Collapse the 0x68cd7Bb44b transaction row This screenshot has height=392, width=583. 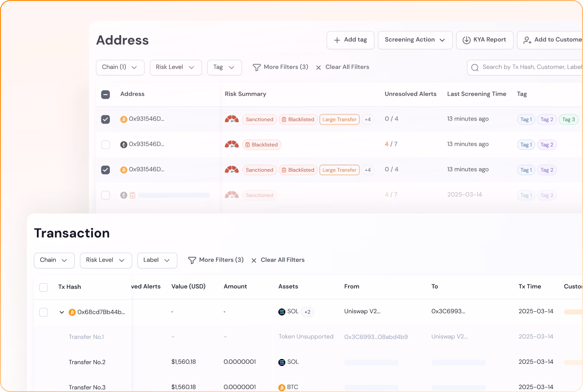click(62, 312)
